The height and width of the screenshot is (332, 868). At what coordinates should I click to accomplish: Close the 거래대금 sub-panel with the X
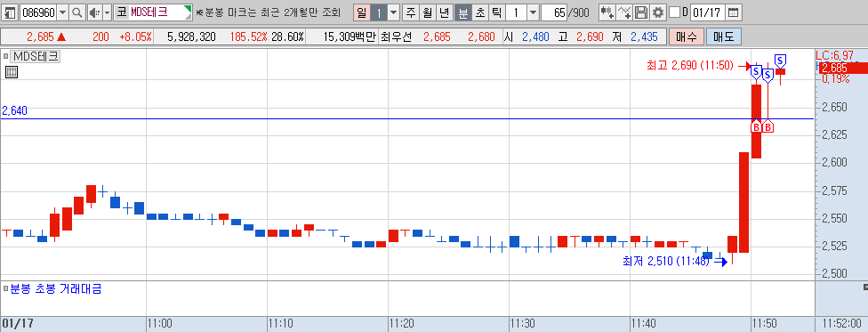(865, 287)
